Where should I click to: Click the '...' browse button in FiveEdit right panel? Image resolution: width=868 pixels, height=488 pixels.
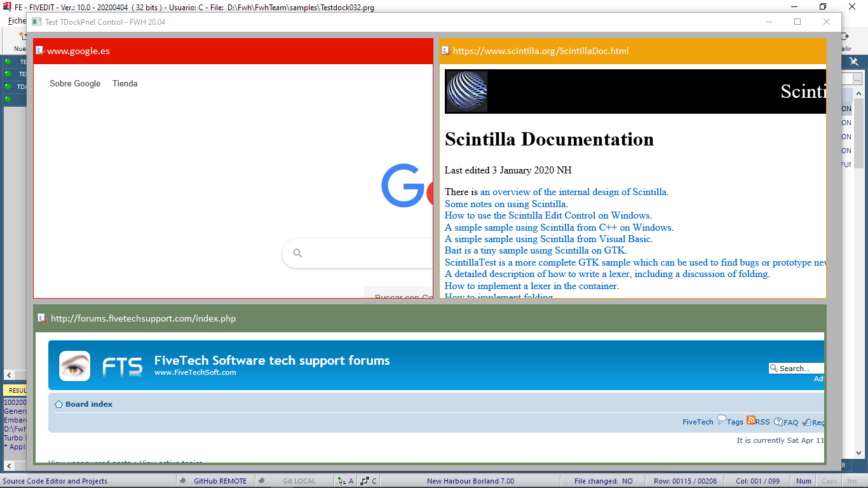858,78
